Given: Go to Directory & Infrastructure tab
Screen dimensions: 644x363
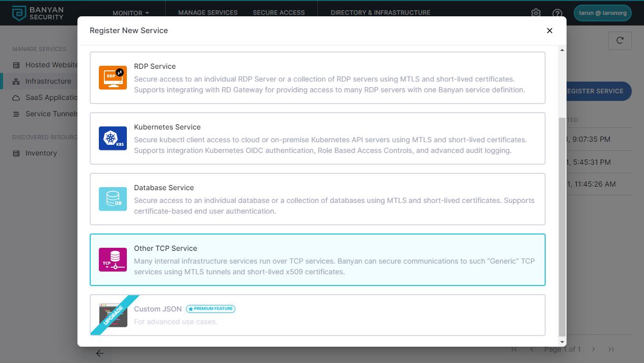Looking at the screenshot, I should tap(380, 13).
